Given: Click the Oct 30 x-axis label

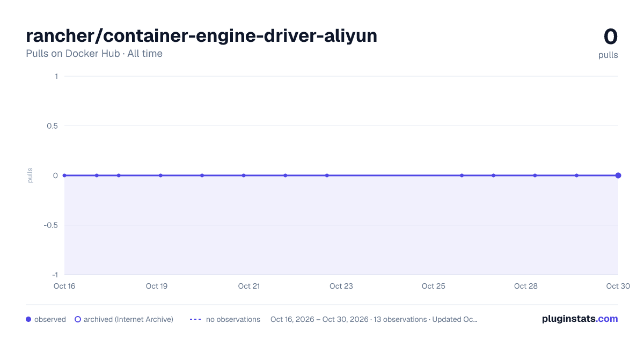Looking at the screenshot, I should click(618, 286).
